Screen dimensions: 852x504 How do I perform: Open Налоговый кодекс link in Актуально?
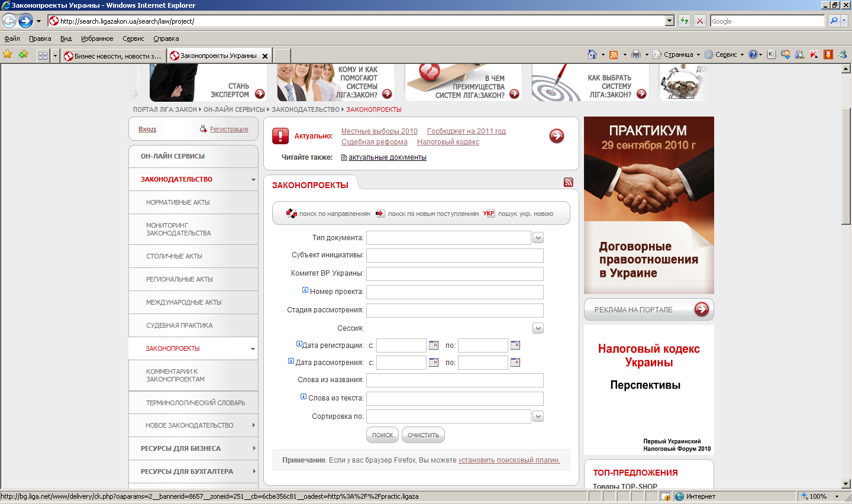click(448, 142)
